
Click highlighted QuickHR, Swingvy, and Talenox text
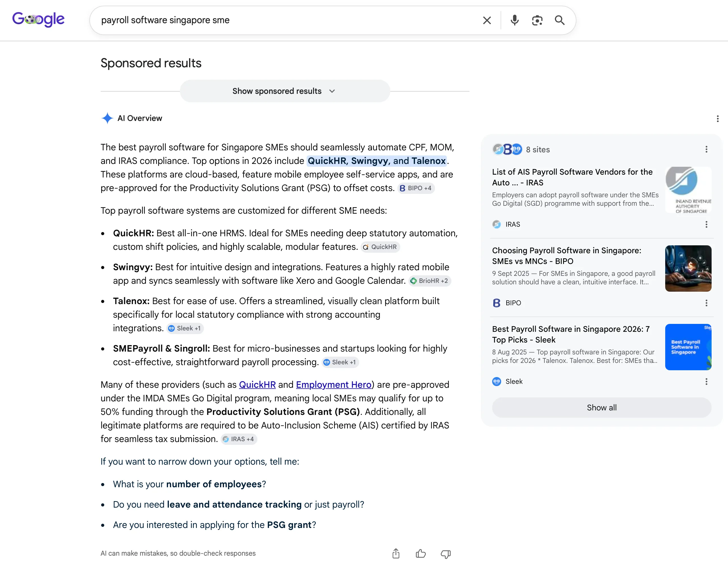click(x=376, y=161)
